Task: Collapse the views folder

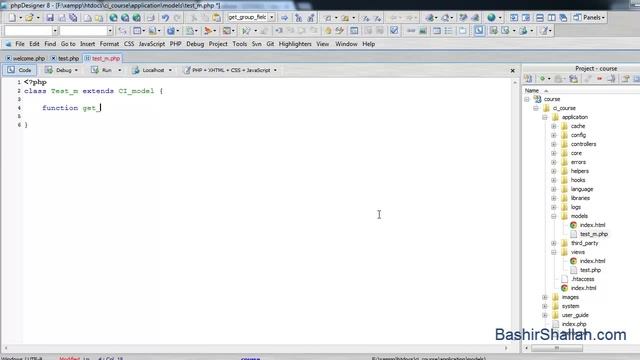Action: tap(554, 252)
